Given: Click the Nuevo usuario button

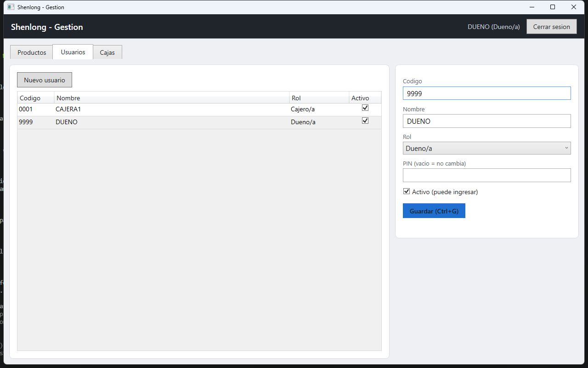Looking at the screenshot, I should 45,80.
